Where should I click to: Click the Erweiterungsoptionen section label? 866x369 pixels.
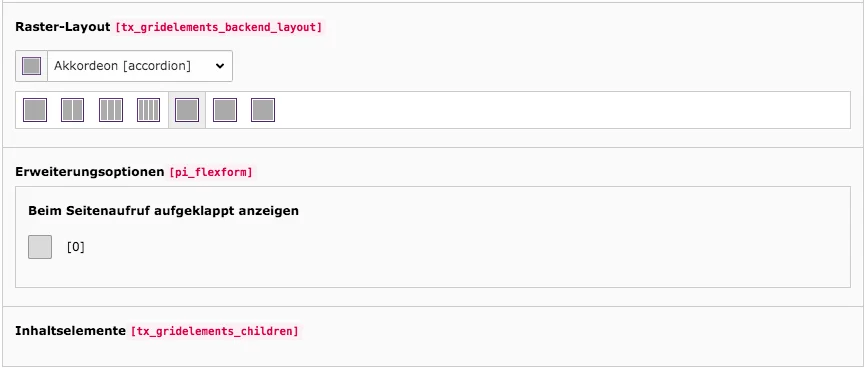tap(89, 172)
